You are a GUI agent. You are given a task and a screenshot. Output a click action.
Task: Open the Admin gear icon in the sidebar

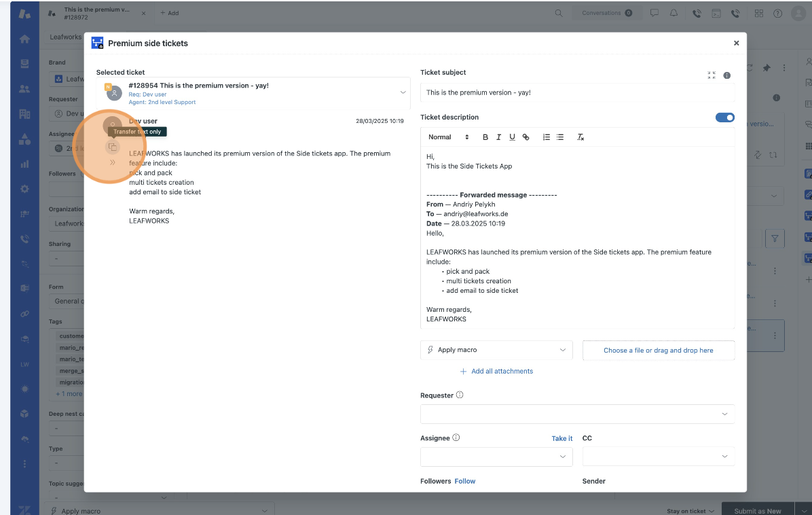24,189
